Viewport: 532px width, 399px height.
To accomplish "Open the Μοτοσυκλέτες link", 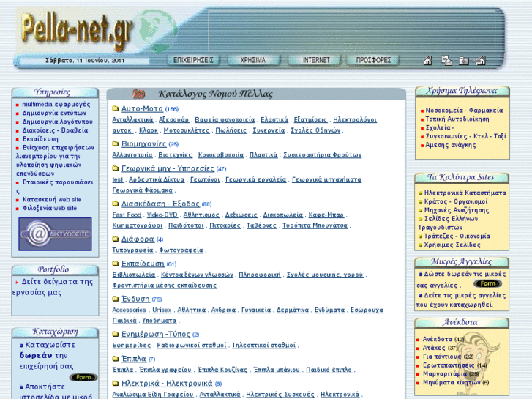I will 187,130.
